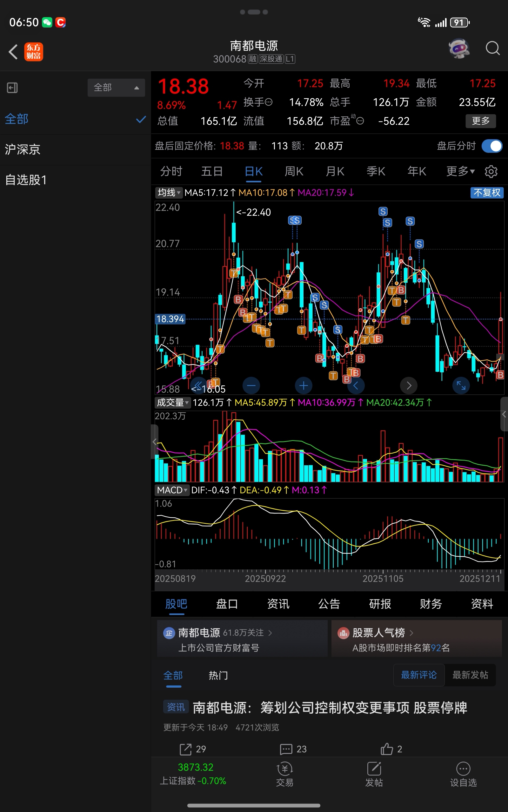The width and height of the screenshot is (508, 812).
Task: Open the 财务 tab
Action: [x=431, y=604]
